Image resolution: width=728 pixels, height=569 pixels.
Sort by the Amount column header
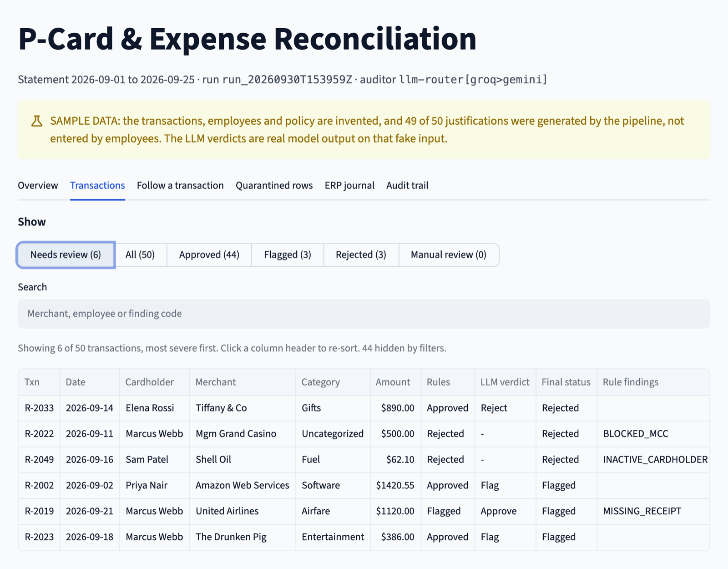click(395, 382)
